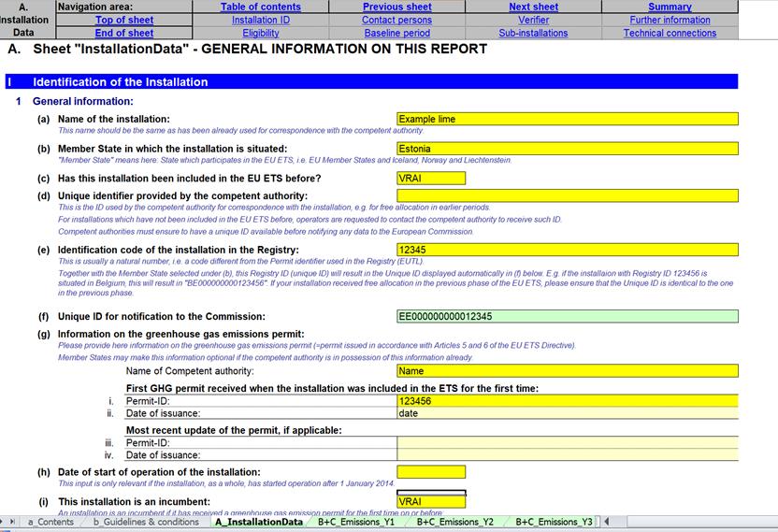Click label Most recent update of the permit
This screenshot has height=532, width=778.
click(x=234, y=430)
